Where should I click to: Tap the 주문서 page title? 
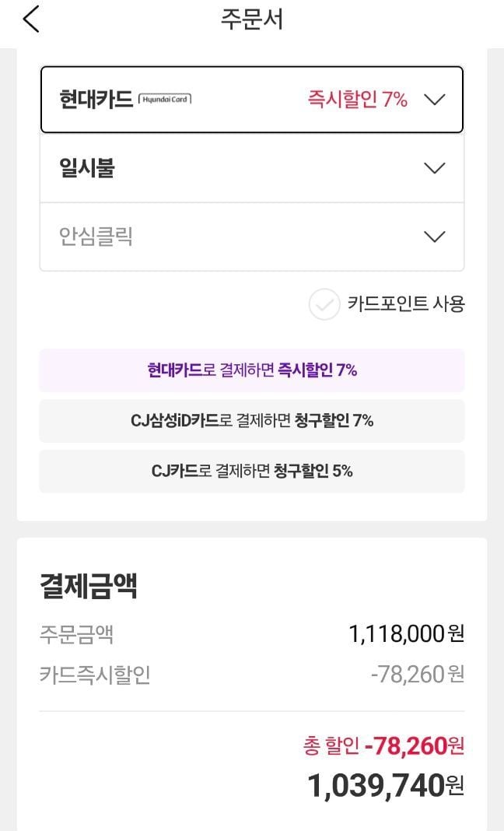click(x=252, y=20)
